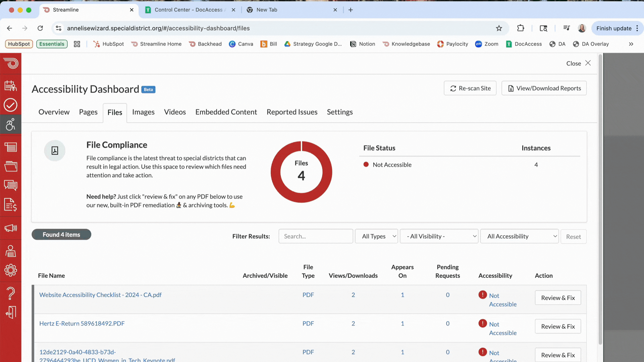Open the All Accessibility dropdown filter

pyautogui.click(x=519, y=236)
